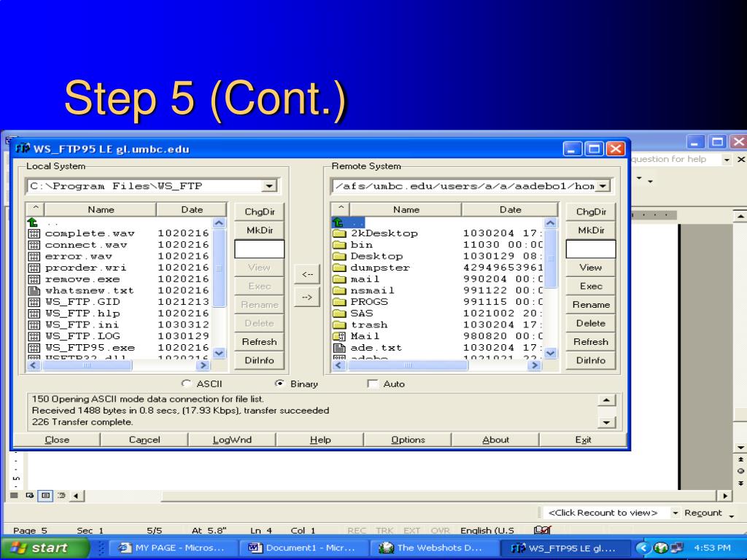This screenshot has width=747, height=560.
Task: Click the whatsnew.txt document icon
Action: click(x=34, y=290)
